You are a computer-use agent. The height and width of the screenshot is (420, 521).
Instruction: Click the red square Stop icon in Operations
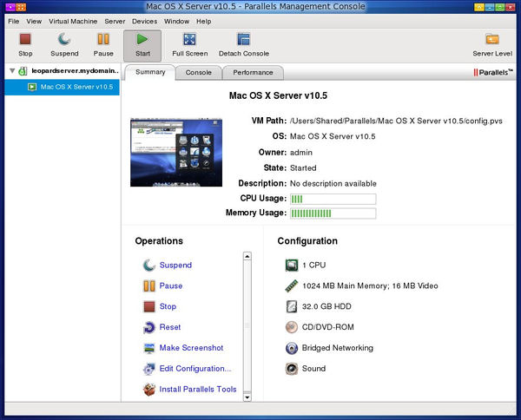point(148,306)
